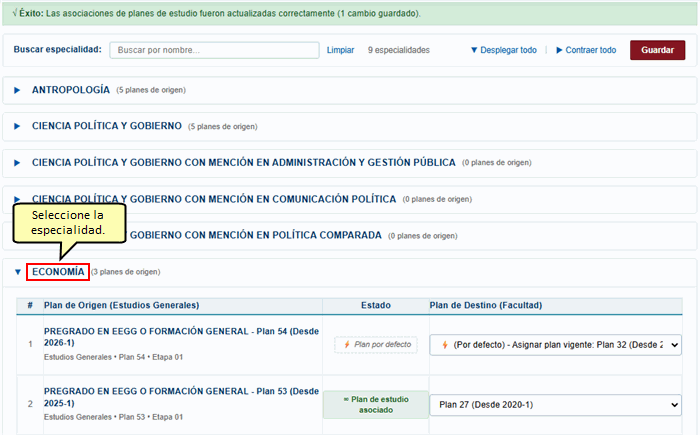This screenshot has height=435, width=700.
Task: Click 'Plan 54 (Desde 2026-1)' origin plan title
Action: click(x=181, y=337)
